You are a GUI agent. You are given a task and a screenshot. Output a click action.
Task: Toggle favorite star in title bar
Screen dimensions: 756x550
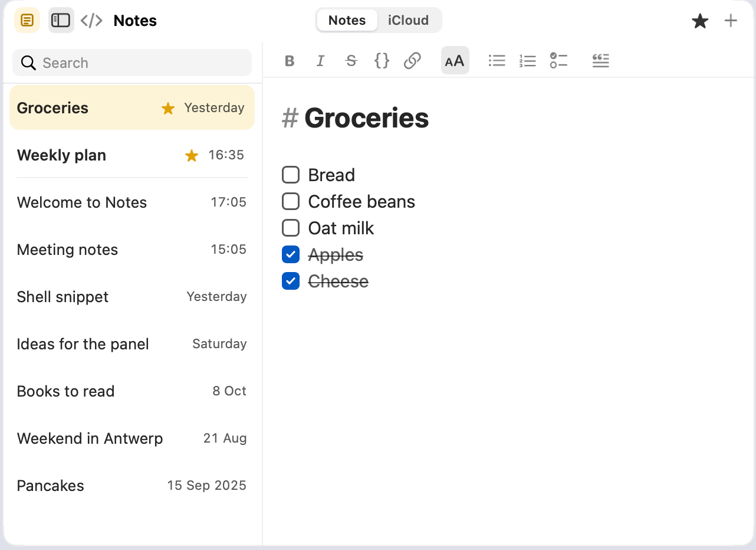tap(700, 21)
